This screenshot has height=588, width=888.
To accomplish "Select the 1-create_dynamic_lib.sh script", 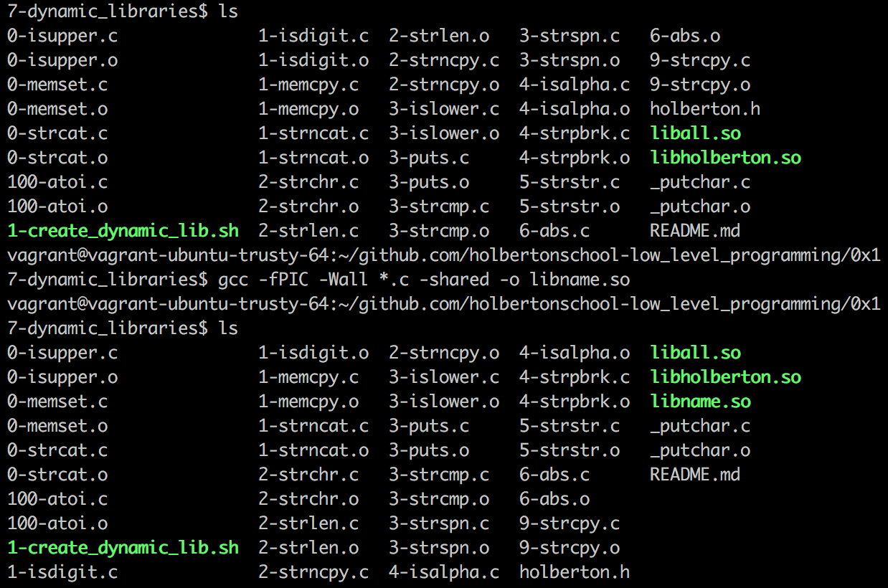I will pyautogui.click(x=122, y=230).
